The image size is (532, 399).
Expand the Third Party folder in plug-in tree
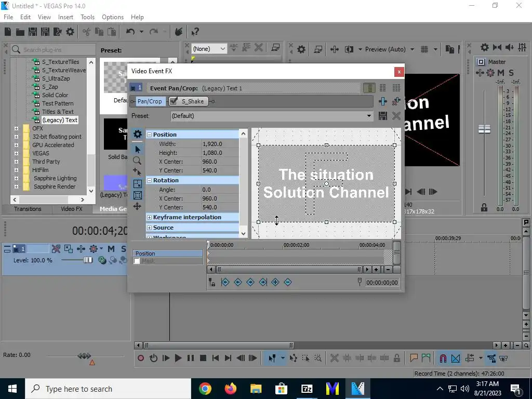(16, 162)
